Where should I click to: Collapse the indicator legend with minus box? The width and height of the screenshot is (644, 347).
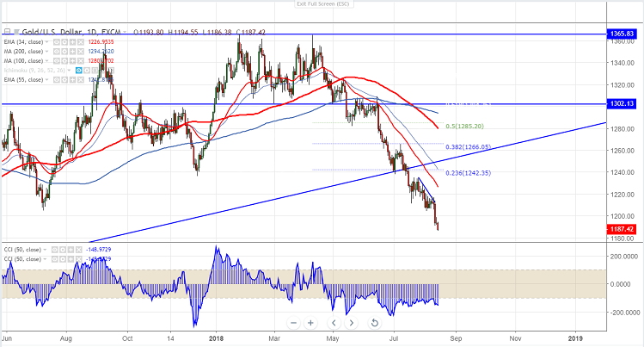click(x=7, y=32)
